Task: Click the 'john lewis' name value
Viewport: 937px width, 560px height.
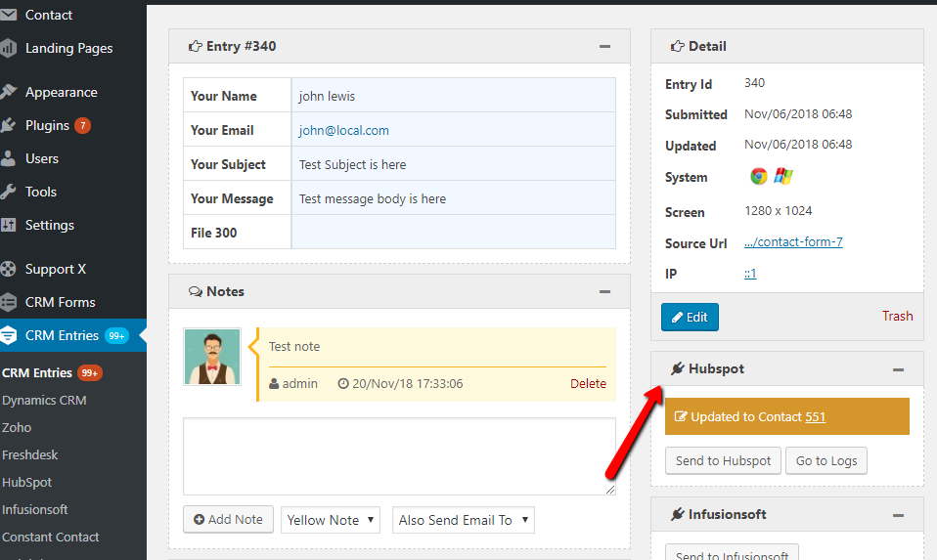Action: pyautogui.click(x=327, y=96)
